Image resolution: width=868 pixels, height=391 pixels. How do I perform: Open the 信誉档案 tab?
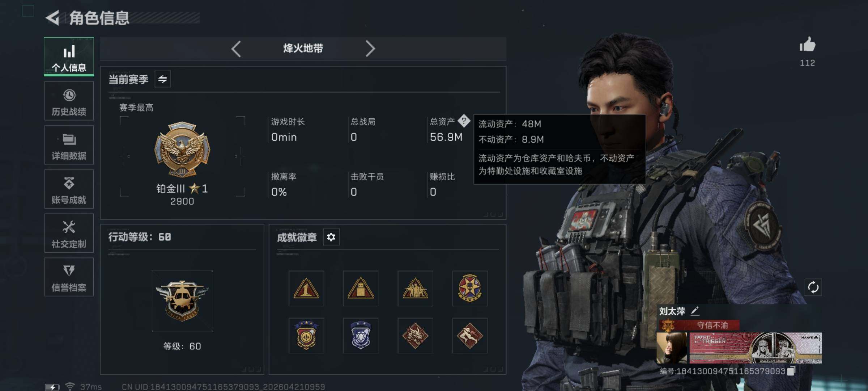click(69, 277)
